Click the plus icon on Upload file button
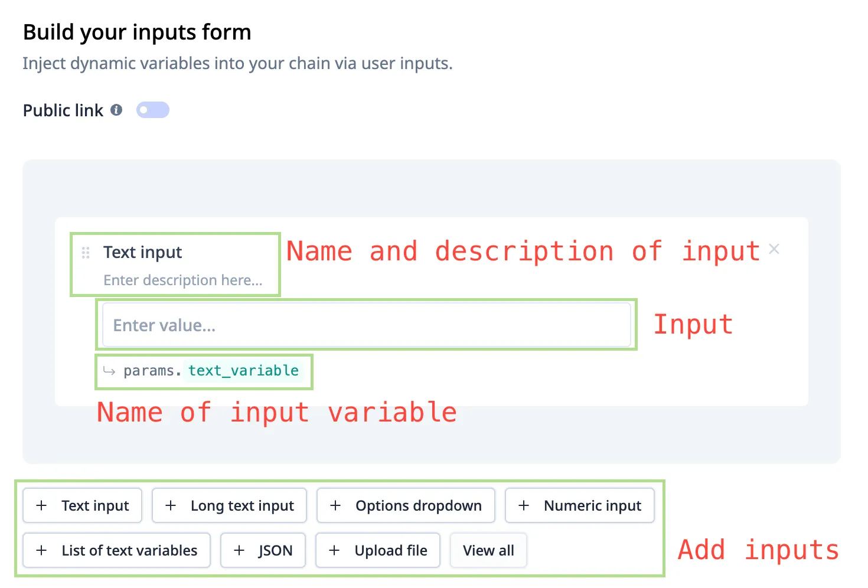Screen dimensions: 868x588 334,551
